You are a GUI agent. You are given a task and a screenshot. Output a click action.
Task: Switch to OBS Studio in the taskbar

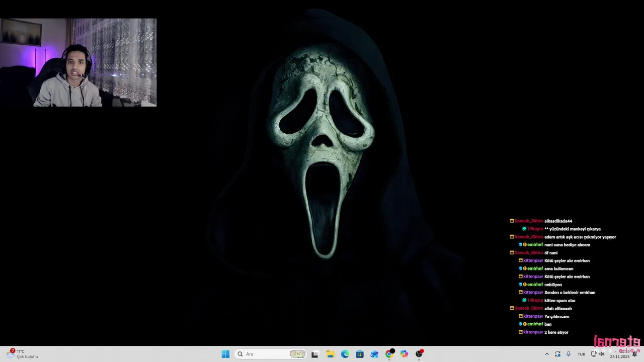click(x=419, y=354)
